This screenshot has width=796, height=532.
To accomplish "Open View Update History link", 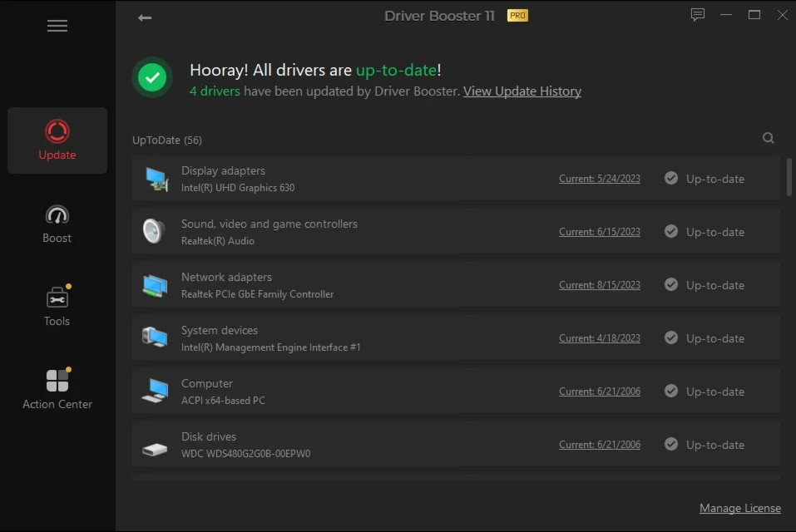I will 522,91.
